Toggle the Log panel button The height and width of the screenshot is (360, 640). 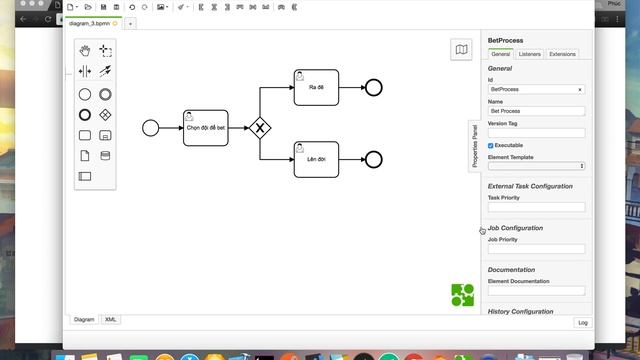click(x=583, y=322)
